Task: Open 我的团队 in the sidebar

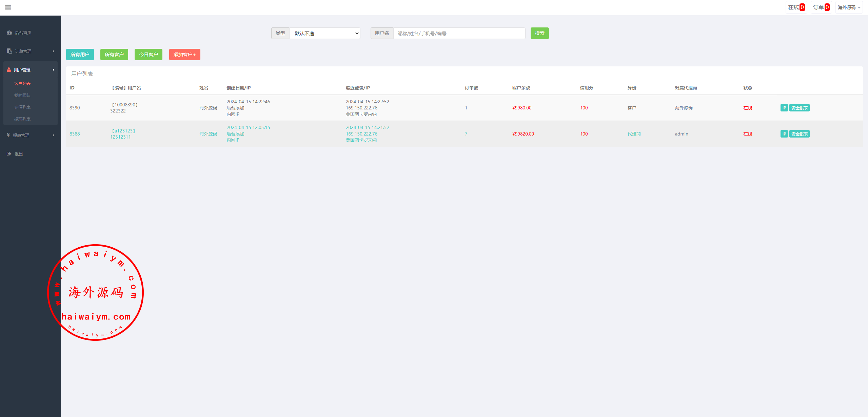Action: [22, 96]
